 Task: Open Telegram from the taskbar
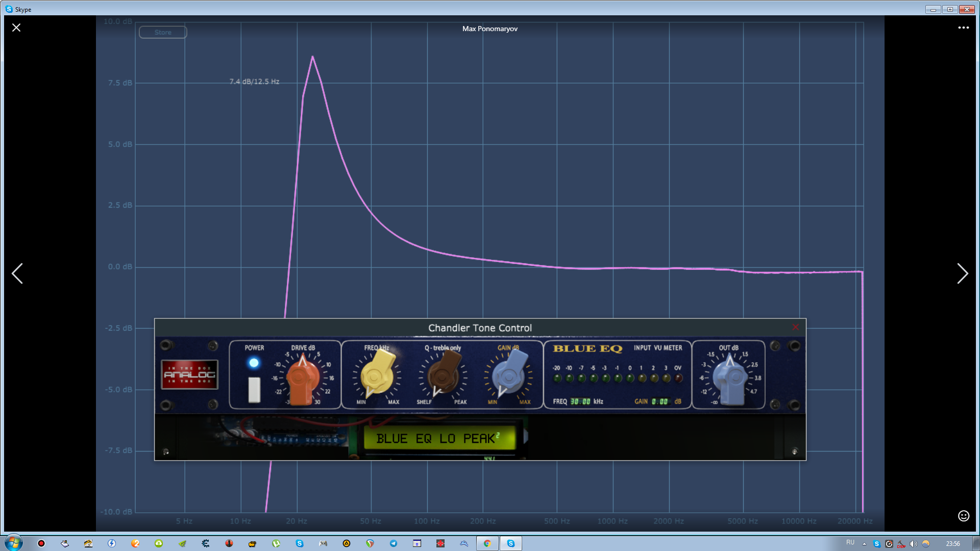click(x=394, y=543)
